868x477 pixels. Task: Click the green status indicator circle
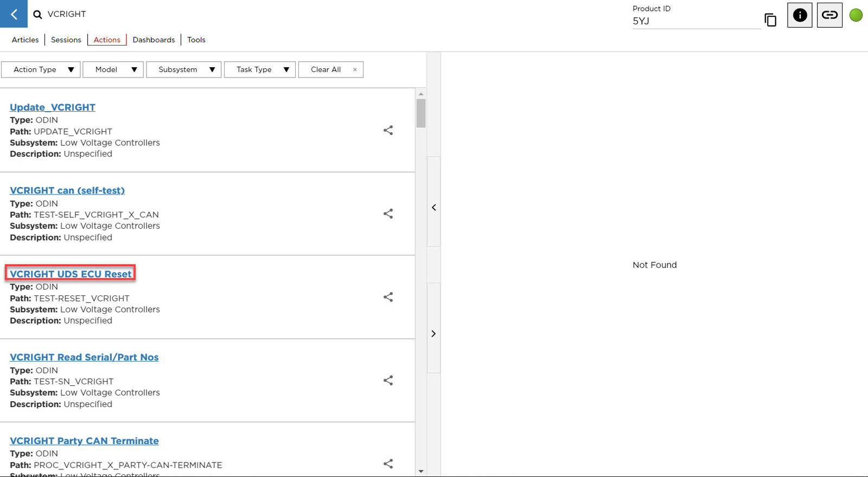pos(856,15)
